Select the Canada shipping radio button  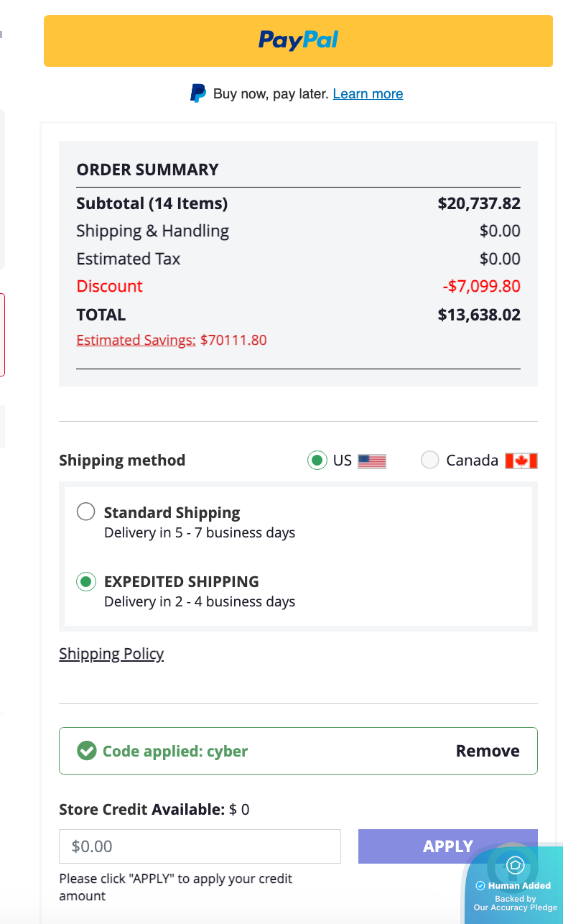(429, 461)
